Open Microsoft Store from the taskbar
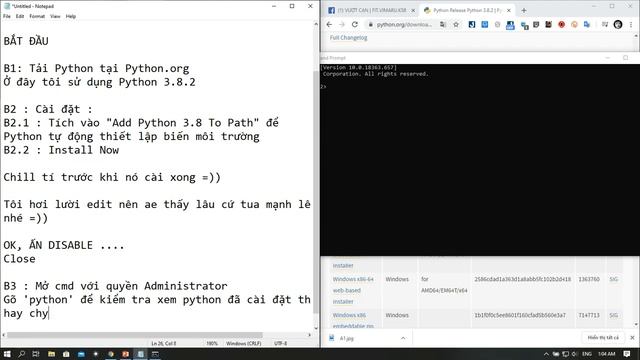The height and width of the screenshot is (360, 640). [x=66, y=354]
